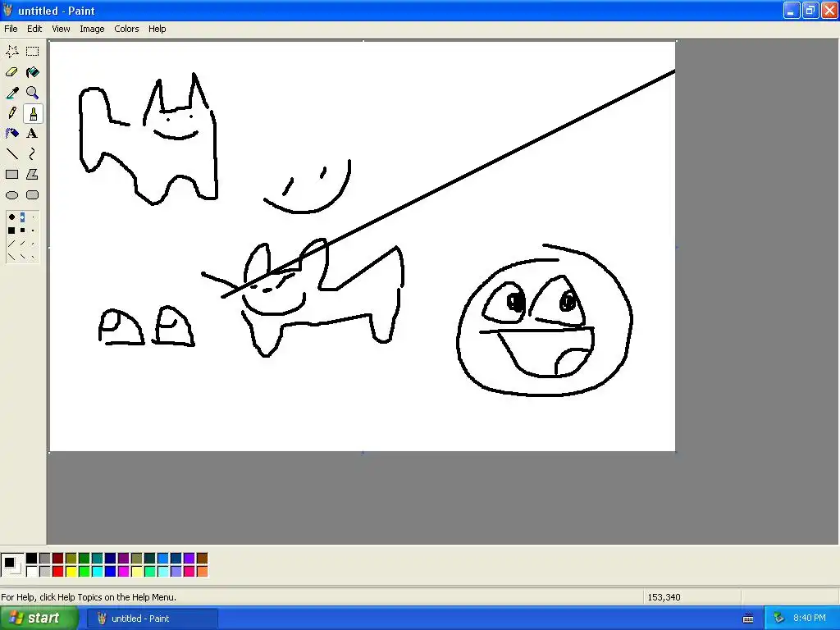
Task: Click the Paint icon in title bar
Action: click(x=8, y=10)
